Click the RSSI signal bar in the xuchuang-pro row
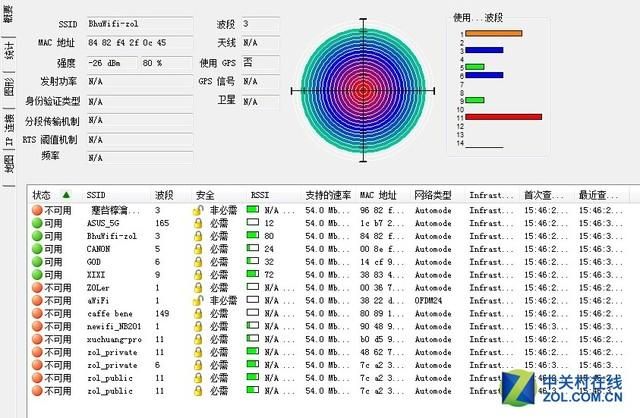 point(254,339)
